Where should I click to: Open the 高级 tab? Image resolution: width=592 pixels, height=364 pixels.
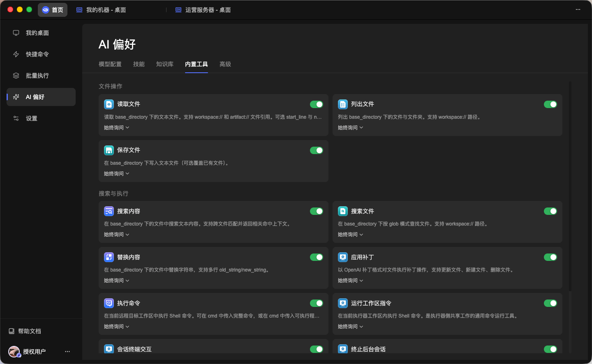(225, 64)
